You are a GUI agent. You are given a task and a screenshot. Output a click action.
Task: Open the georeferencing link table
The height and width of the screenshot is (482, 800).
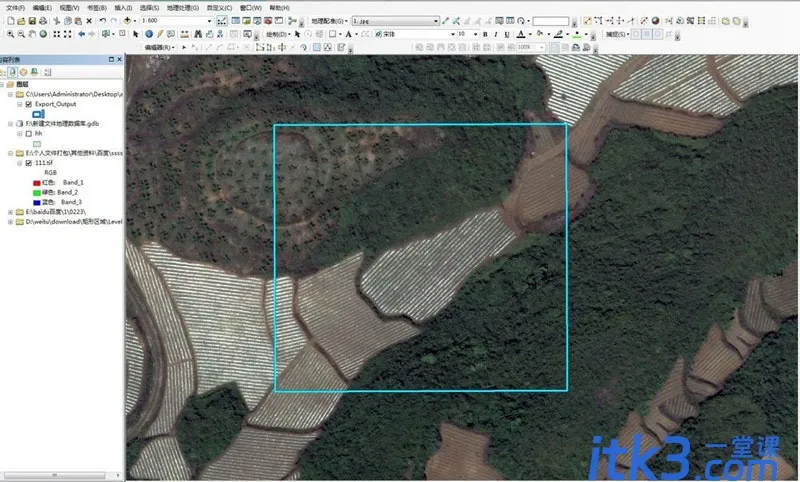click(x=510, y=20)
